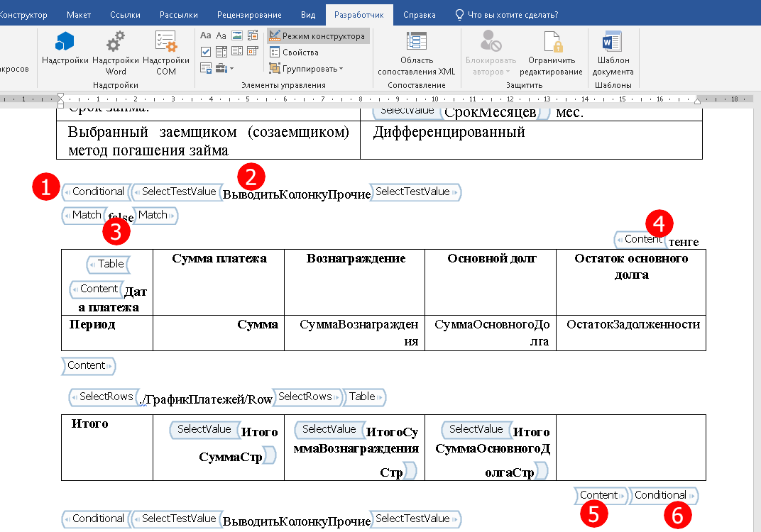761x532 pixels.
Task: Click Ограничить редактирование button
Action: (551, 53)
